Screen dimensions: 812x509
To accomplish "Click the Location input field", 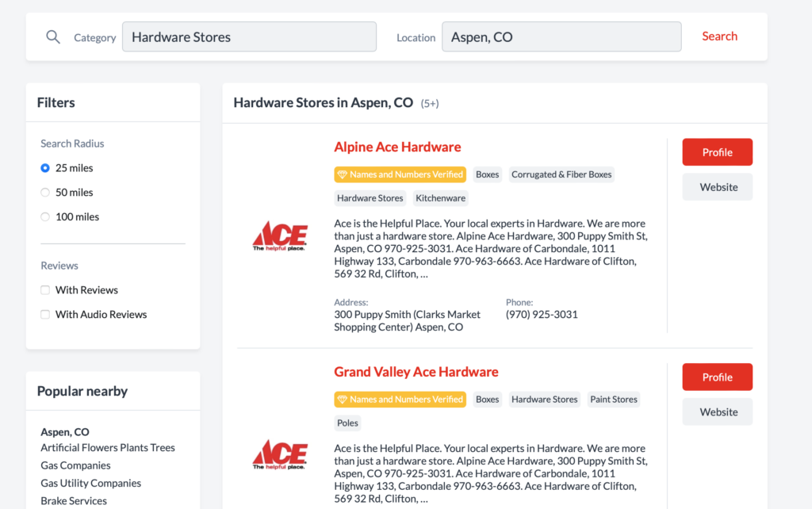I will 561,36.
